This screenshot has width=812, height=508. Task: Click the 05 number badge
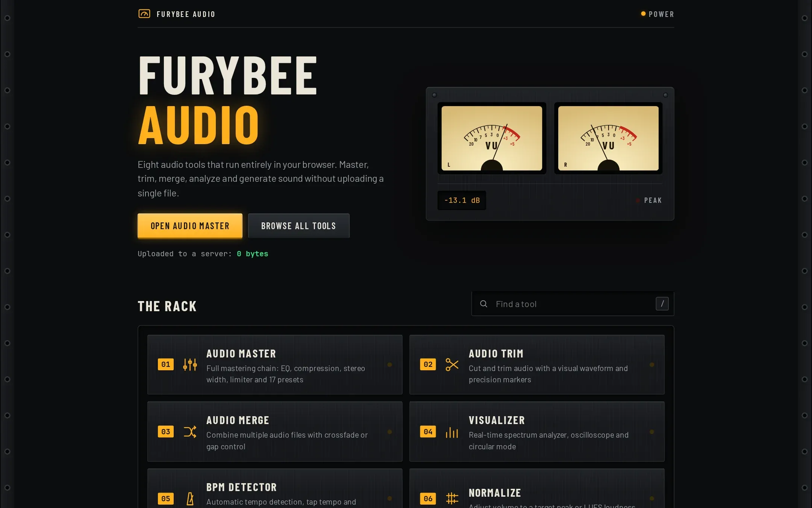(x=166, y=499)
